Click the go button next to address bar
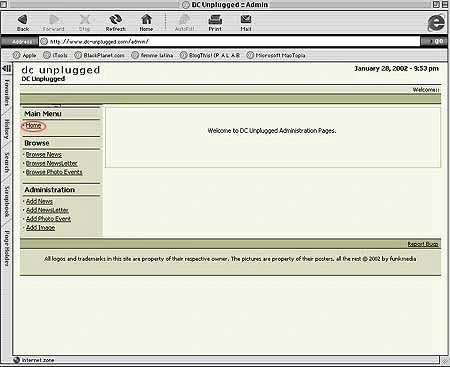Viewport: 450px width, 367px height. pyautogui.click(x=434, y=41)
